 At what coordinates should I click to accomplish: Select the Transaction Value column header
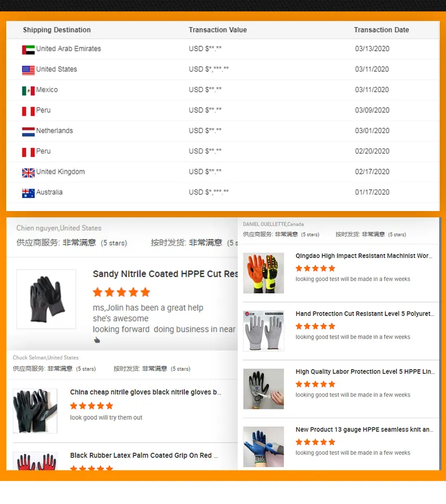point(218,30)
